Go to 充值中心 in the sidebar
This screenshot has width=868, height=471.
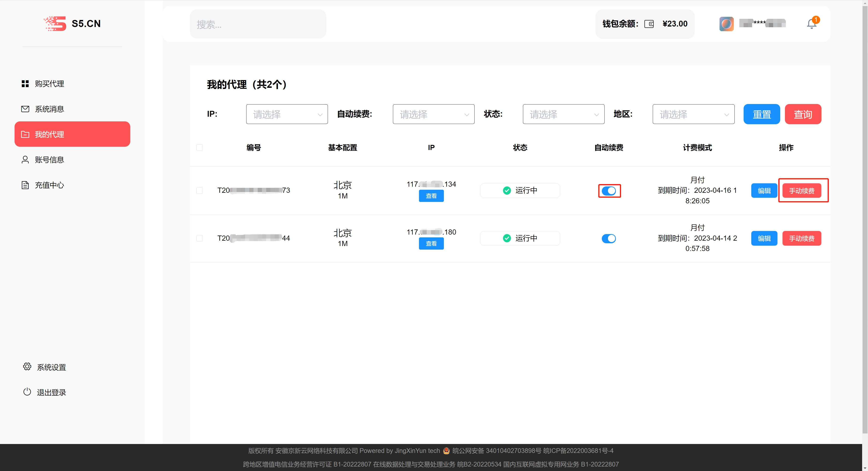[49, 185]
